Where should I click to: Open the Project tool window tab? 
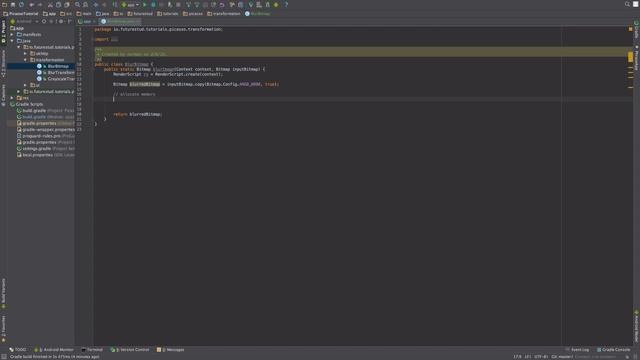click(x=3, y=32)
